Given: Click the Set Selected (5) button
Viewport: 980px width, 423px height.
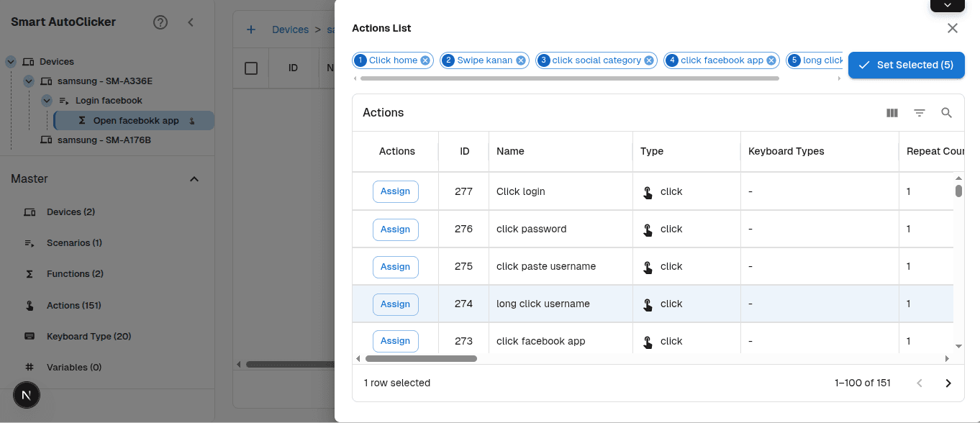Looking at the screenshot, I should coord(906,65).
